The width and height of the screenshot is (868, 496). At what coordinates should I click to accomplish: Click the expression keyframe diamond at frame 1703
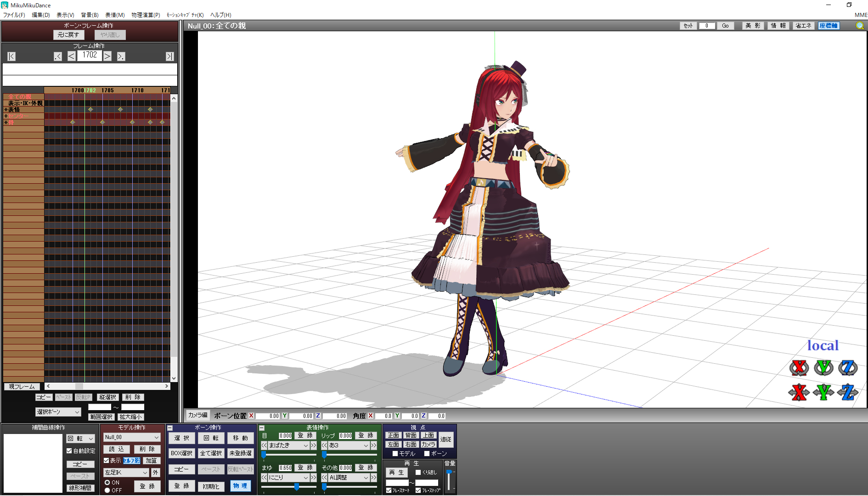click(x=90, y=109)
